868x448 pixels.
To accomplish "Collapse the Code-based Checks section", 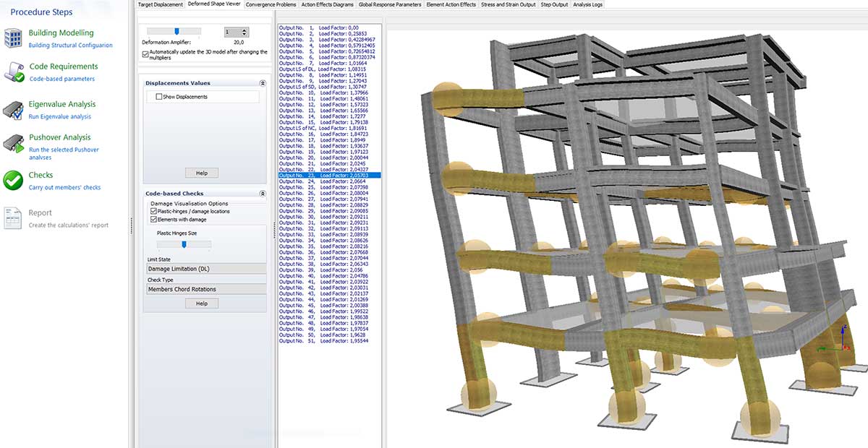I will 262,194.
